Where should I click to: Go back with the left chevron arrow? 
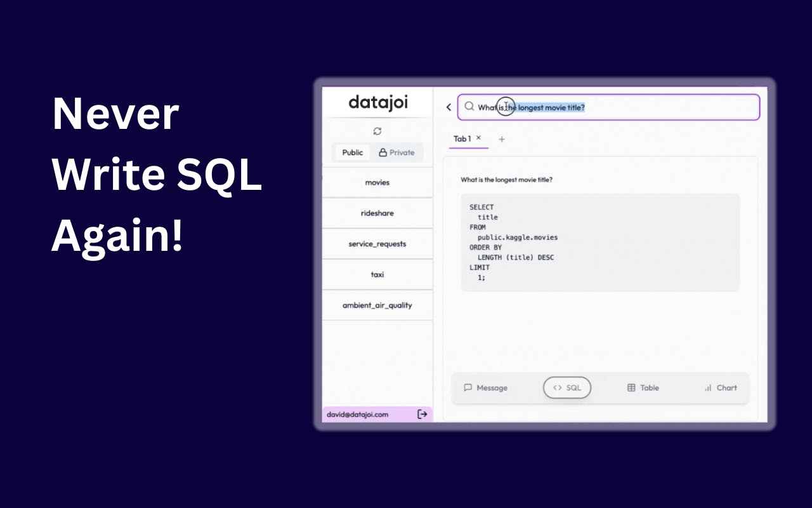point(449,107)
